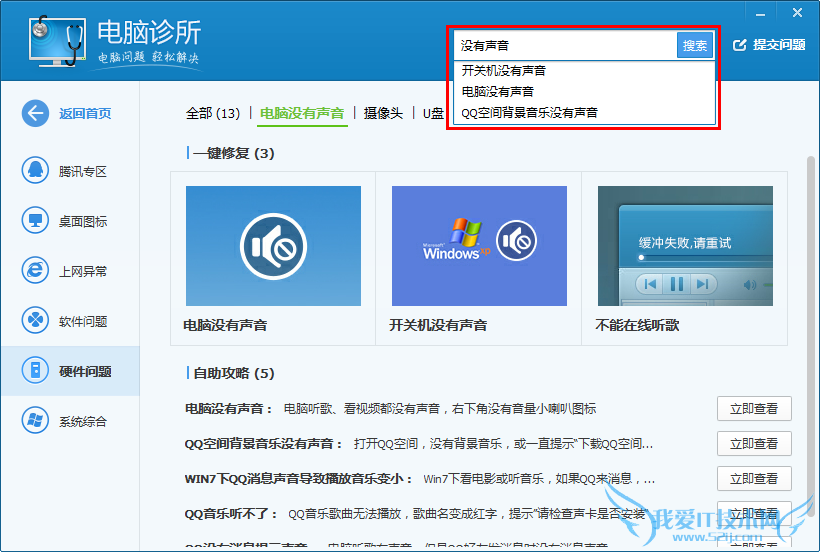Viewport: 820px width, 552px height.
Task: Choose suggestion 电脑没有声音 in the dropdown
Action: coord(584,91)
